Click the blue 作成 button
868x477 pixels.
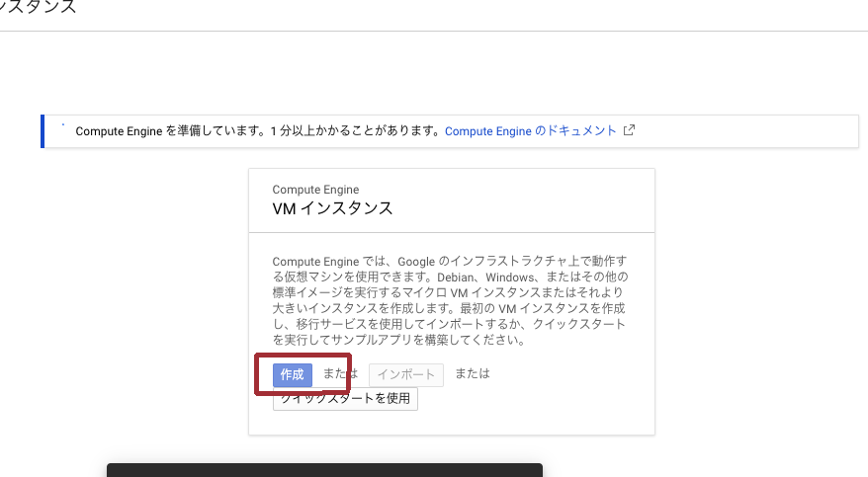click(x=293, y=374)
